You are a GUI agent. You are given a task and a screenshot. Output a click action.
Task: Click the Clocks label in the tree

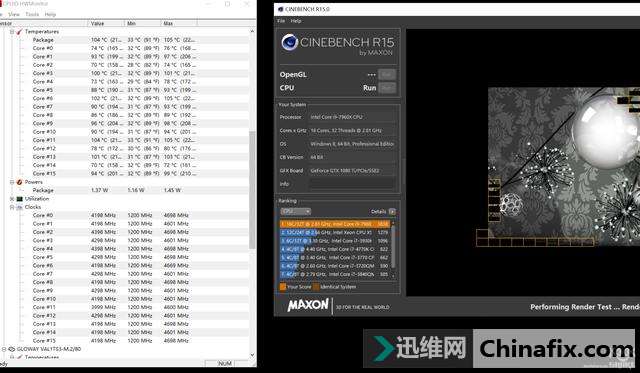click(x=33, y=207)
